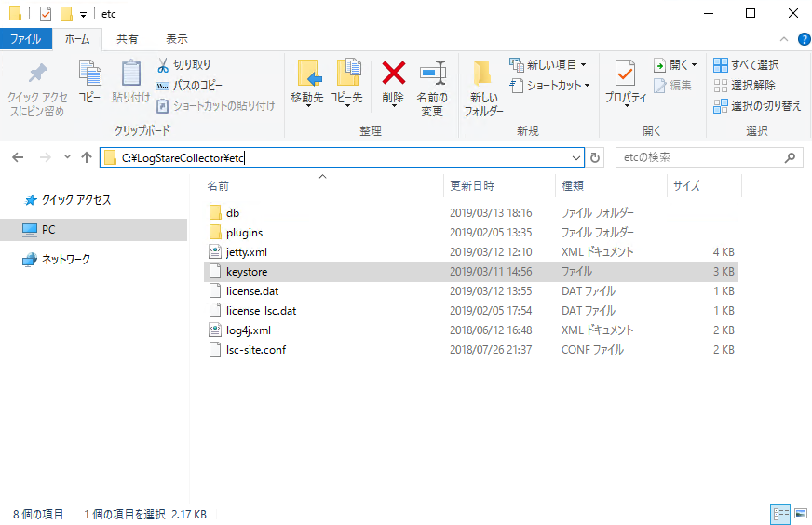
Task: Select all items in the folder
Action: (746, 65)
